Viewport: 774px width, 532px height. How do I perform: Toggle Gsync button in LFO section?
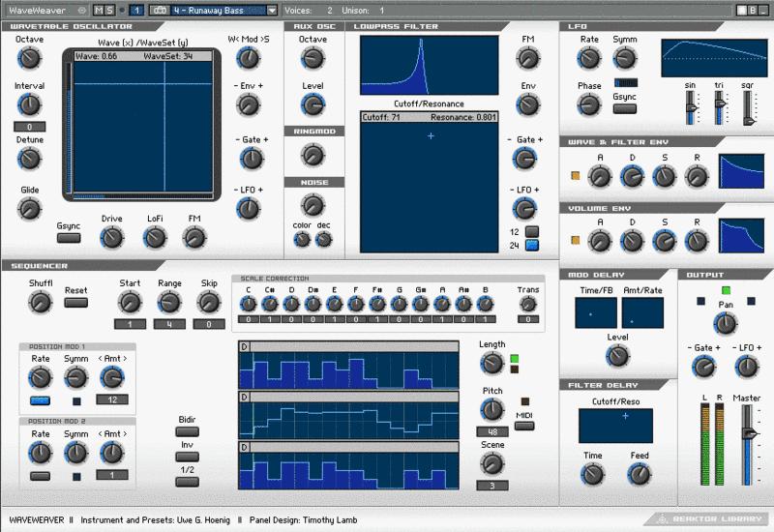tap(624, 108)
